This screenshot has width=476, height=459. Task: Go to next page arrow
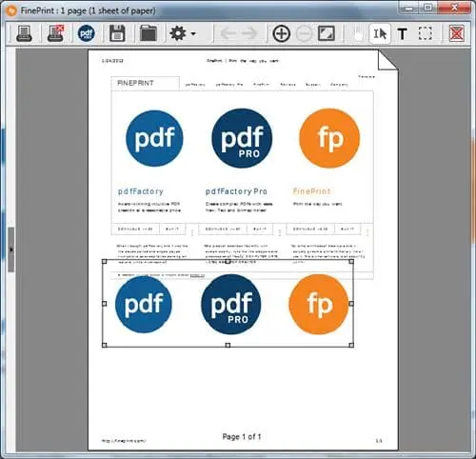(249, 33)
